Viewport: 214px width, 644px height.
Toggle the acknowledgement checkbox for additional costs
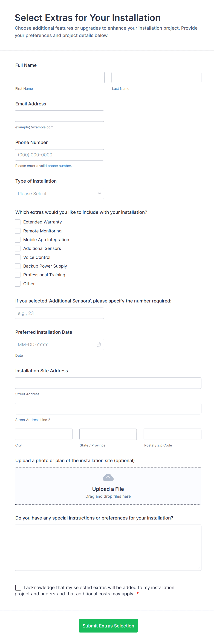[x=18, y=587]
